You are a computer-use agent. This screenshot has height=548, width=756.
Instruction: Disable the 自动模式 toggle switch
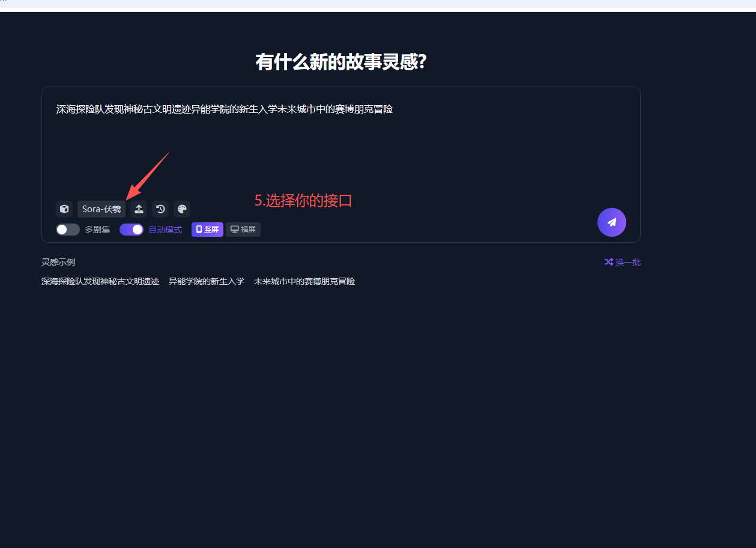click(x=131, y=230)
